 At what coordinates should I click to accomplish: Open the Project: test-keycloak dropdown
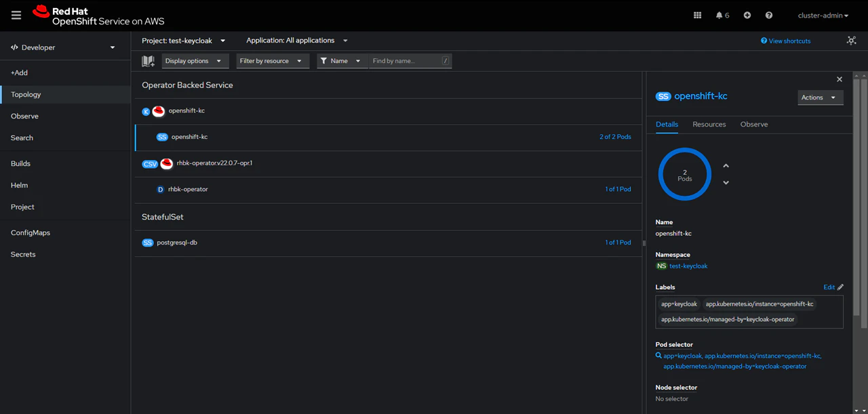pos(184,41)
